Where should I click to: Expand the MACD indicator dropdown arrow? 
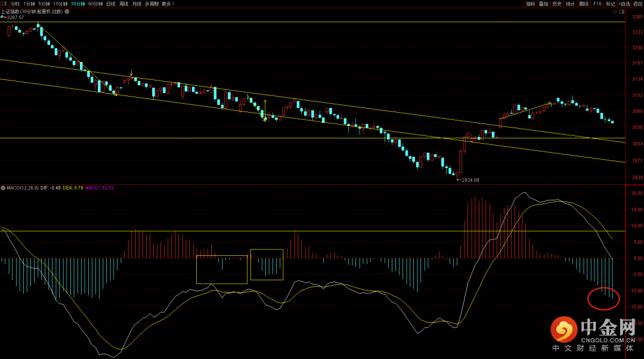[x=3, y=188]
